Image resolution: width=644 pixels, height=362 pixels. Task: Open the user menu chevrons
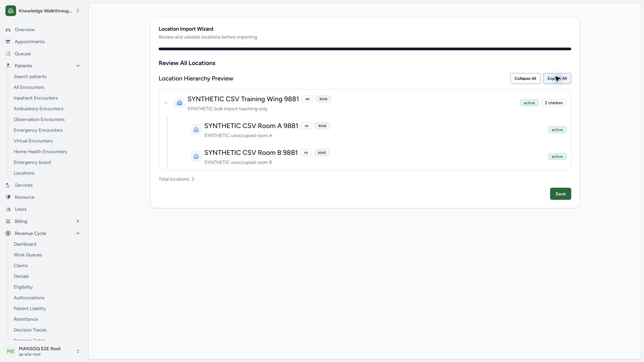78,351
